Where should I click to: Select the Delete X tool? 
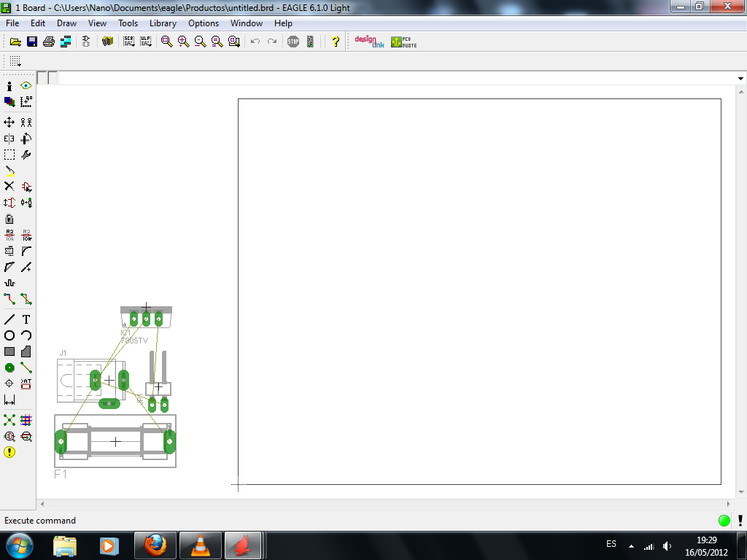click(9, 186)
